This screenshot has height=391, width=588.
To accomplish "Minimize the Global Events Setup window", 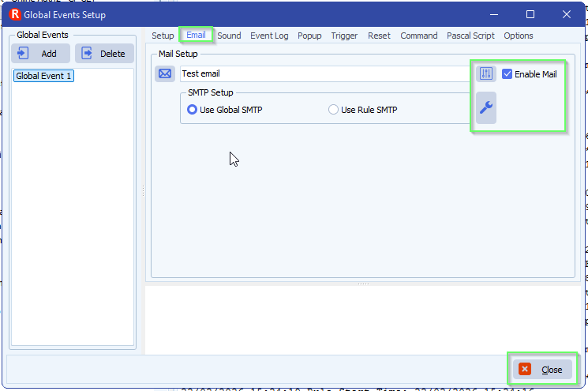I will 494,15.
